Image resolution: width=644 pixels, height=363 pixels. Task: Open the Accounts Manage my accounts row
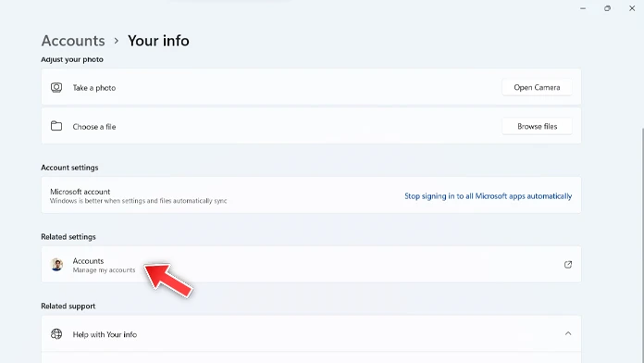[x=311, y=264]
